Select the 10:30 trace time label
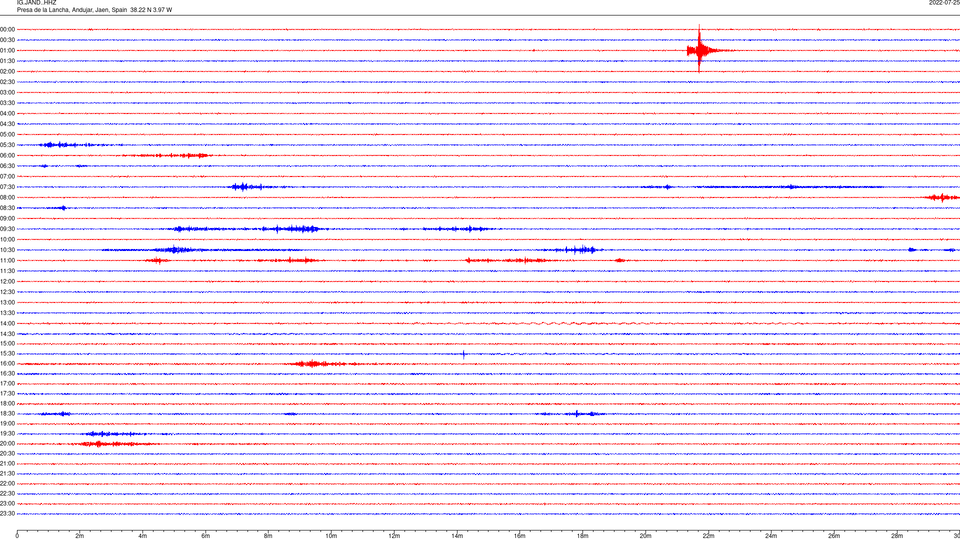The image size is (960, 540). 7,250
